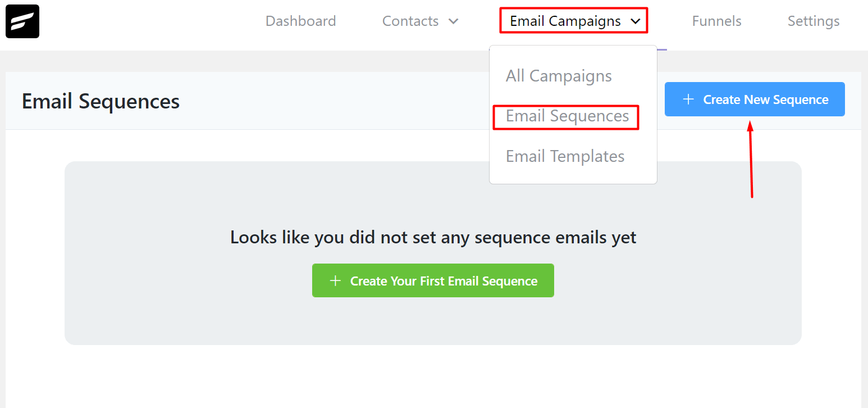
Task: Navigate to Funnels
Action: point(716,21)
